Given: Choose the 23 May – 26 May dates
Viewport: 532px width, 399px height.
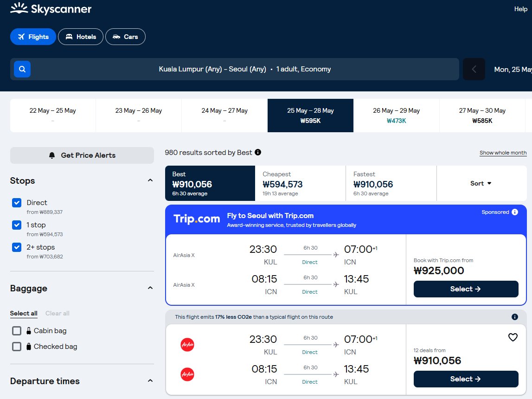Looking at the screenshot, I should pos(138,116).
